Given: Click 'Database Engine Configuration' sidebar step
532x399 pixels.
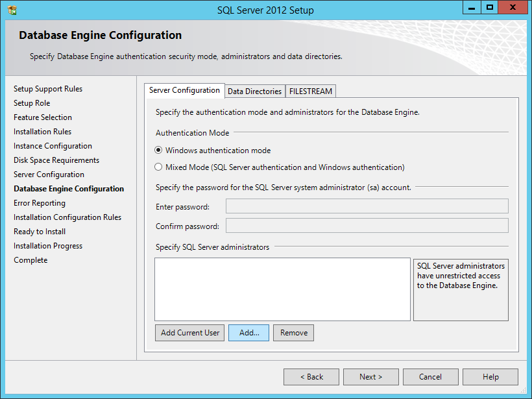Looking at the screenshot, I should click(69, 189).
